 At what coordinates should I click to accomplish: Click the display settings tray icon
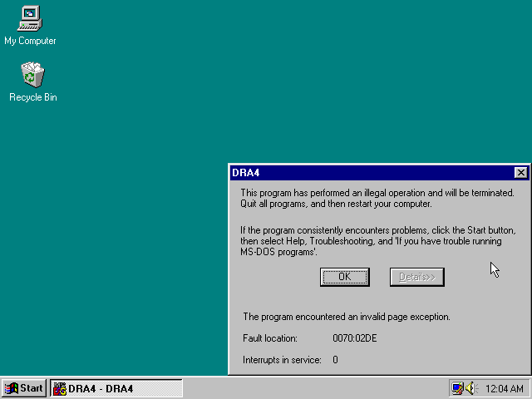pos(457,388)
